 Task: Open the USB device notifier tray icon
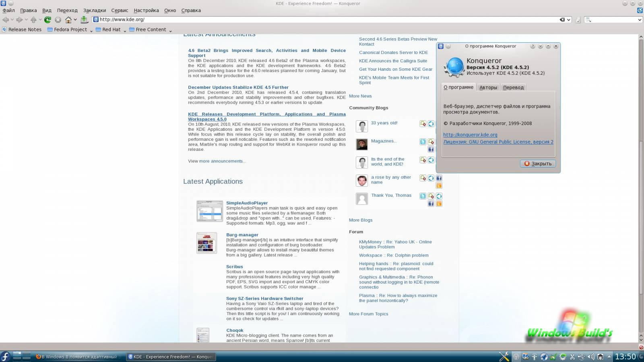(x=581, y=357)
